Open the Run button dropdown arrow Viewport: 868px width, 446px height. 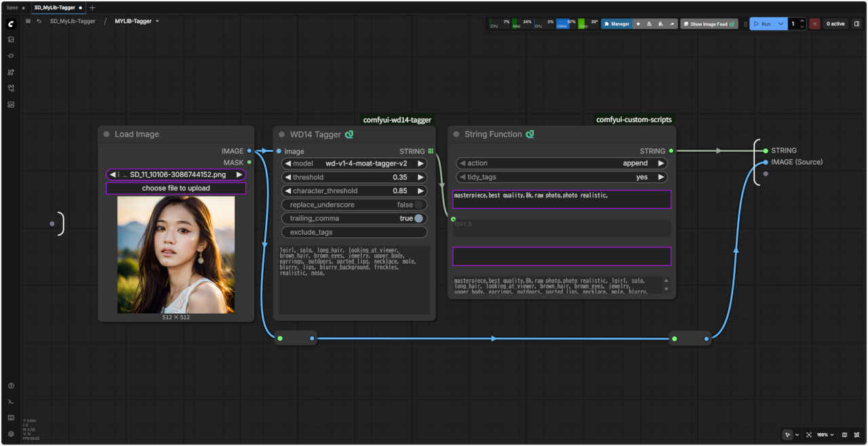[781, 24]
